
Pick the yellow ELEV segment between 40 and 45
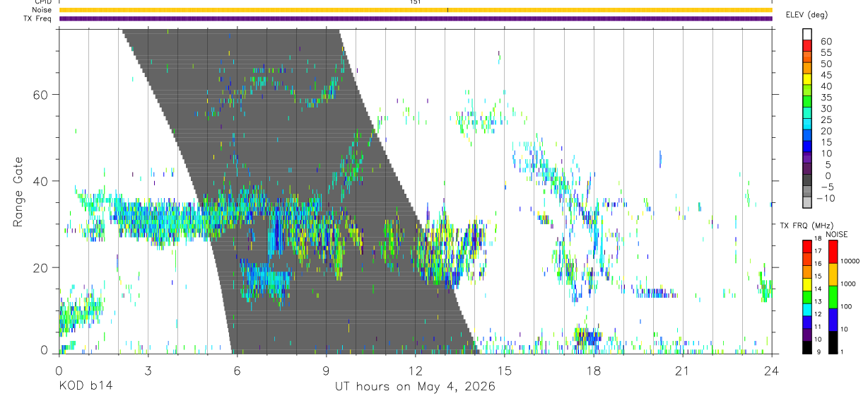[807, 79]
